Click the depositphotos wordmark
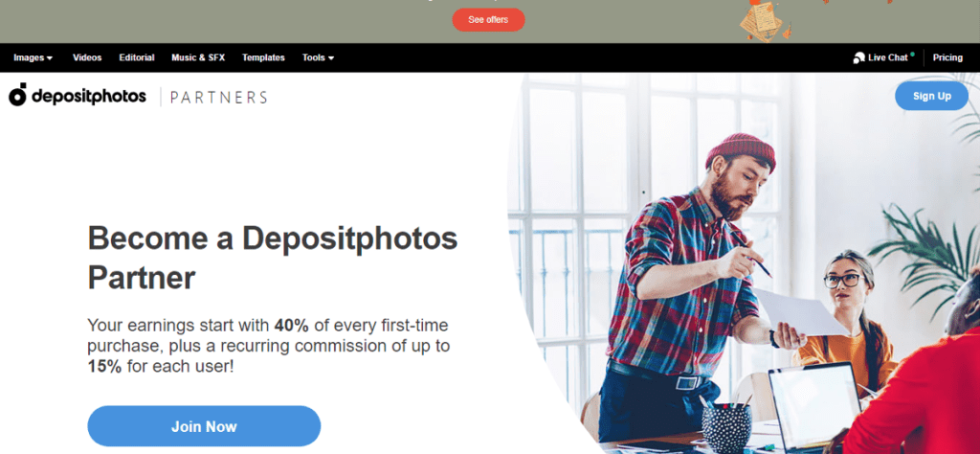This screenshot has width=980, height=454. tap(89, 97)
